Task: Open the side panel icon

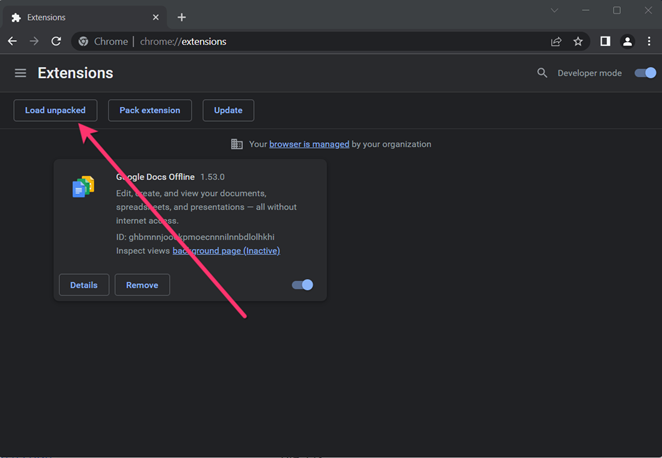Action: pyautogui.click(x=605, y=42)
